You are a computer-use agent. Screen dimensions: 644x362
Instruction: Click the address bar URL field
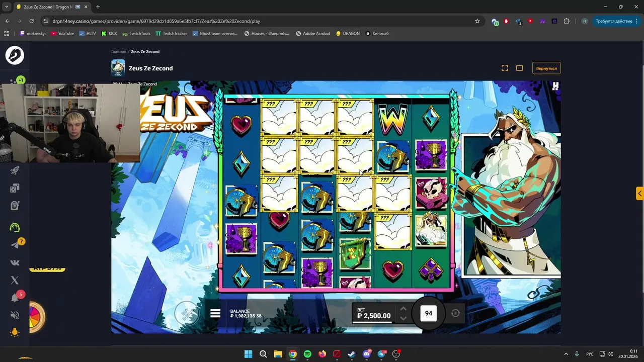262,21
